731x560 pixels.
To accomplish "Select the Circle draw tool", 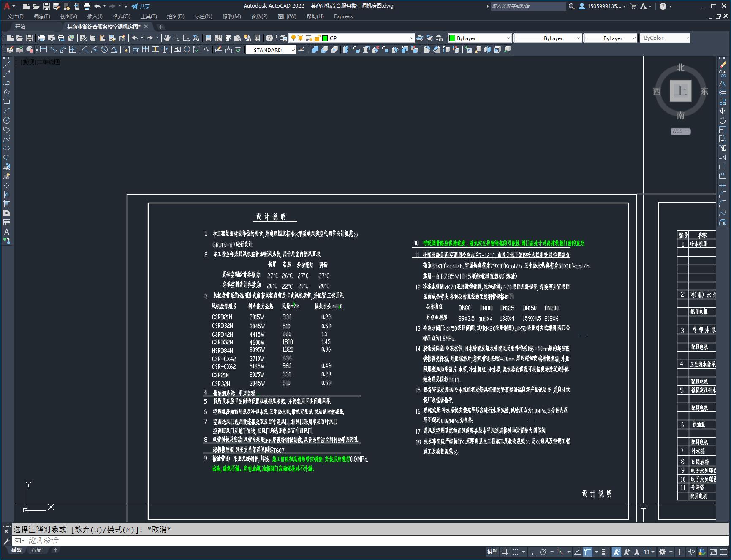I will click(x=7, y=120).
